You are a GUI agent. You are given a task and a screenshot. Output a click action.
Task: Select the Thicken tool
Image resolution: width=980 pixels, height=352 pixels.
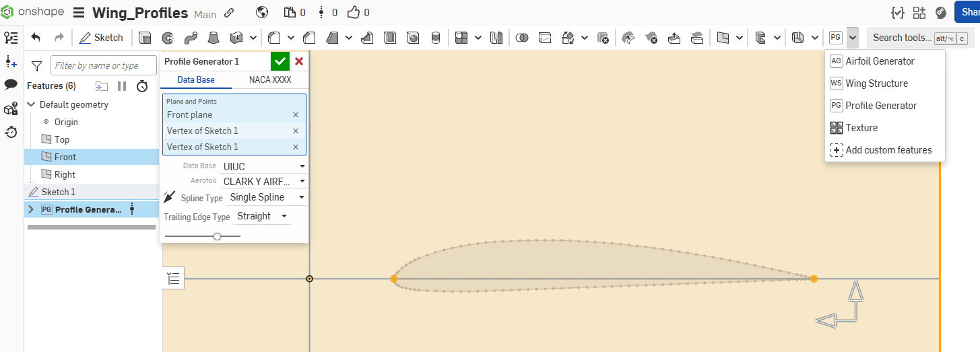pyautogui.click(x=236, y=38)
